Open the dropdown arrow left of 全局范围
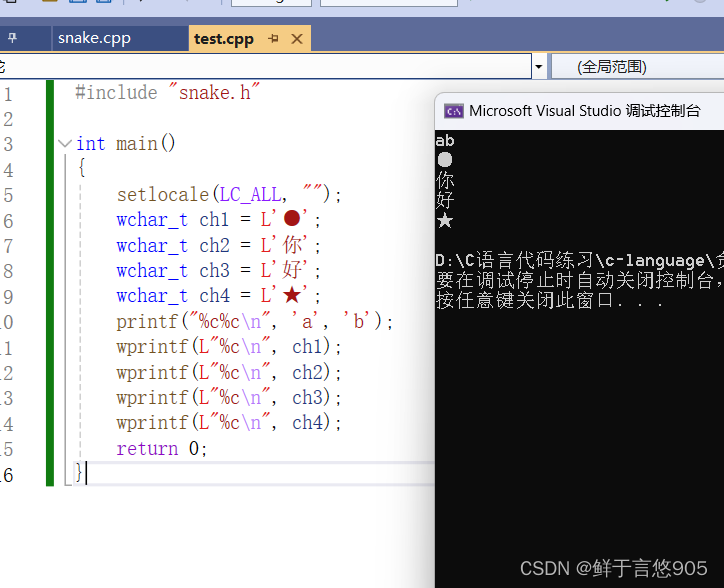724x588 pixels. 539,67
